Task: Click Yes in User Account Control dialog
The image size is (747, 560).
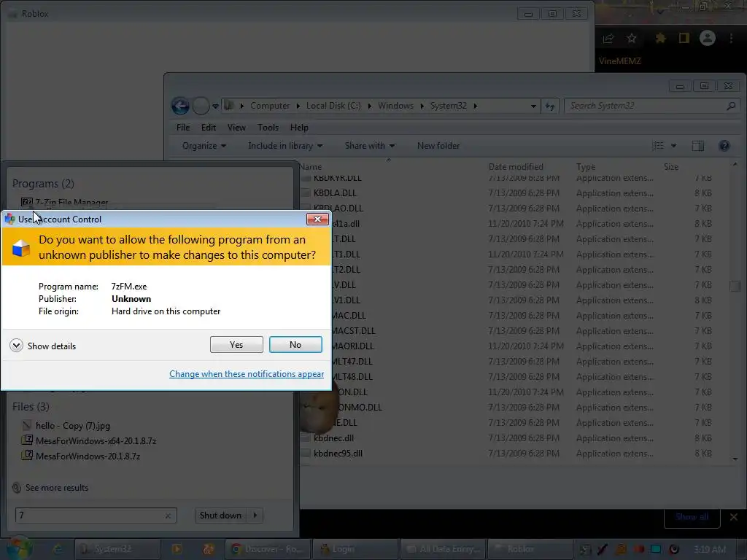Action: (236, 345)
